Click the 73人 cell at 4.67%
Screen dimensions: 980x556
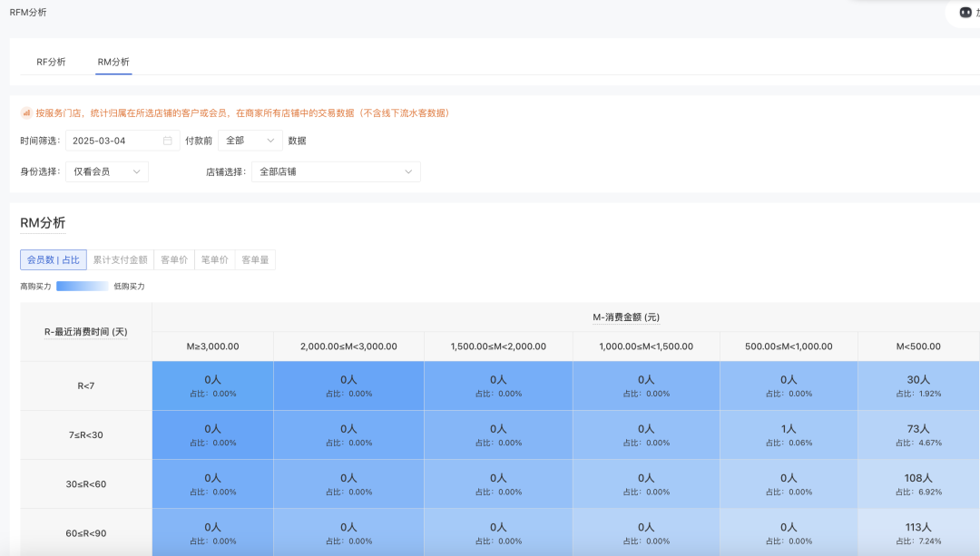tap(918, 434)
